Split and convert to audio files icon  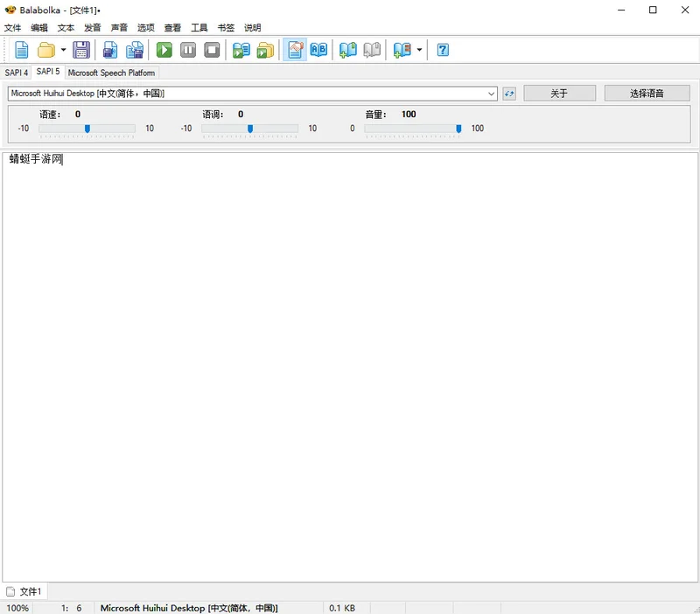click(x=135, y=50)
